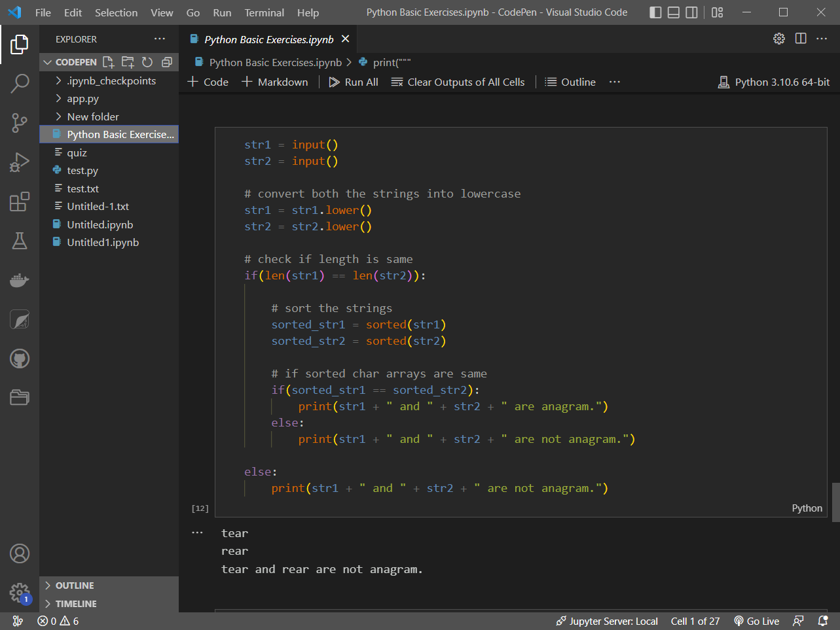The image size is (840, 630).
Task: Split the notebook editor
Action: 800,39
